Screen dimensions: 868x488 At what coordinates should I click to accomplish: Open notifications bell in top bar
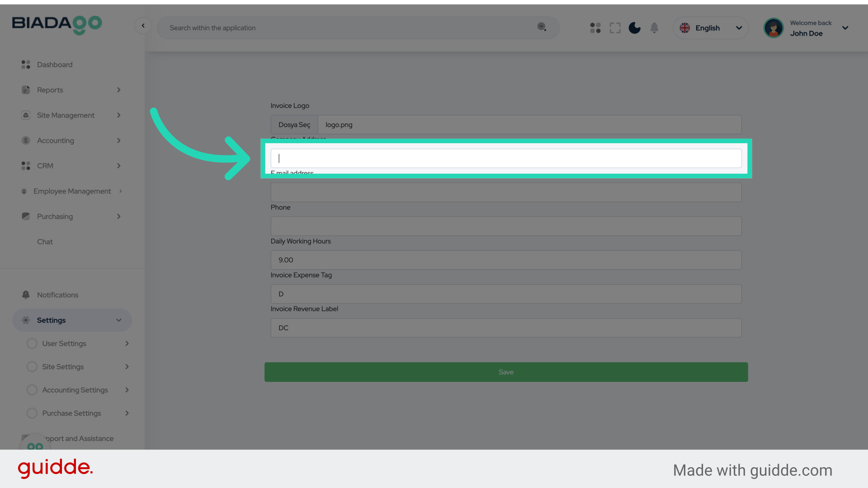click(x=654, y=28)
